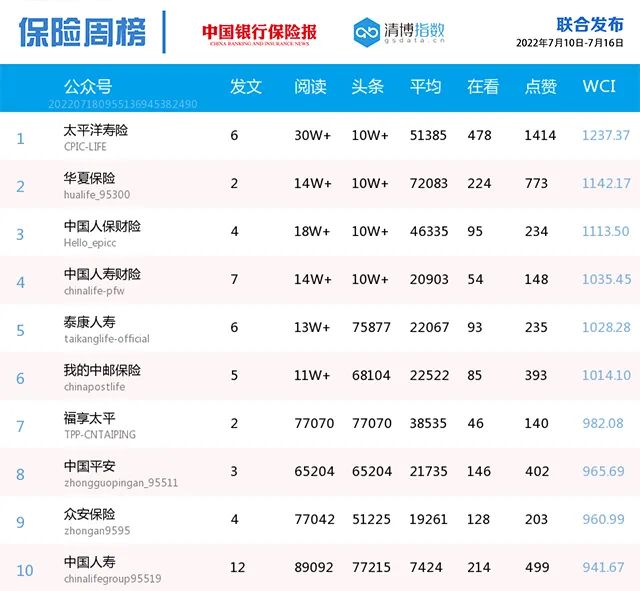Click WCI score 1035.45
Image resolution: width=640 pixels, height=591 pixels.
click(x=607, y=279)
